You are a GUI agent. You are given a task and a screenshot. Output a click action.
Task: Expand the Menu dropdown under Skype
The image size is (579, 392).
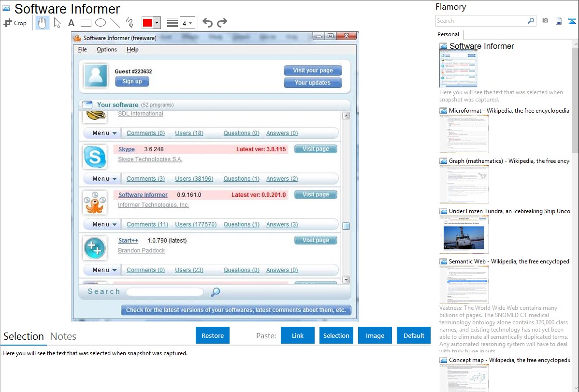point(104,179)
